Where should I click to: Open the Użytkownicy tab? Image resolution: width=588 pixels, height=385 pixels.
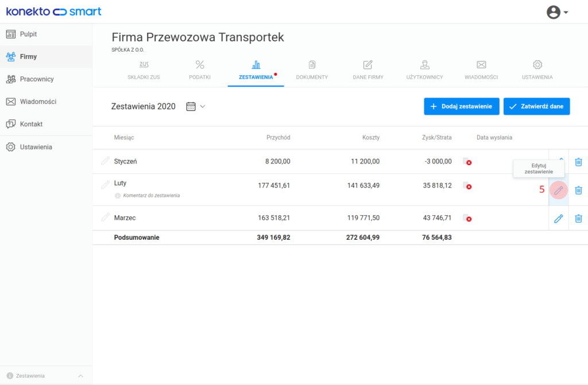[x=424, y=71]
